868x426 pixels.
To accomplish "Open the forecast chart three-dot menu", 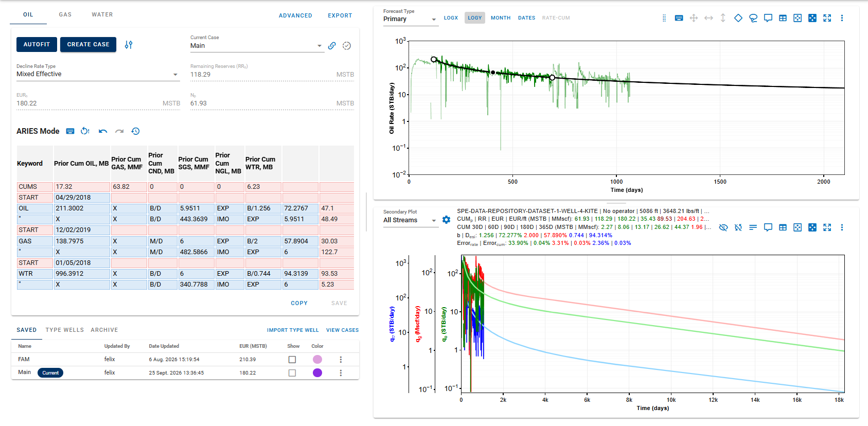I will point(842,18).
